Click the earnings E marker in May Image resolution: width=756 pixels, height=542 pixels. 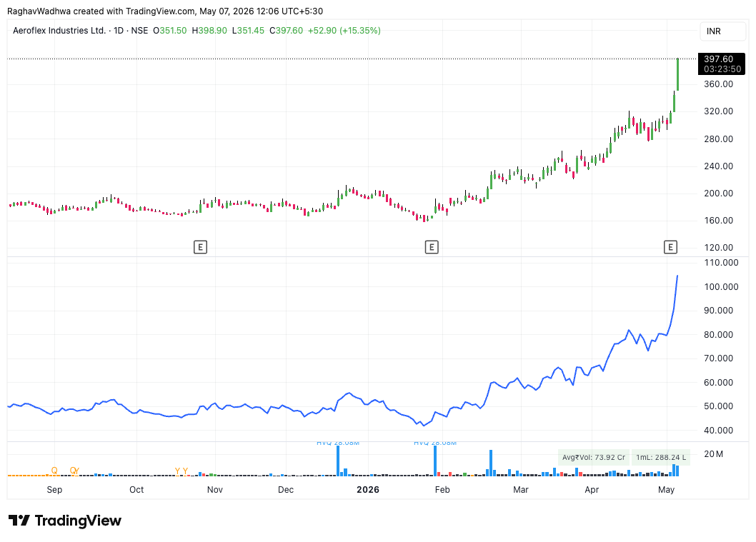tap(670, 247)
